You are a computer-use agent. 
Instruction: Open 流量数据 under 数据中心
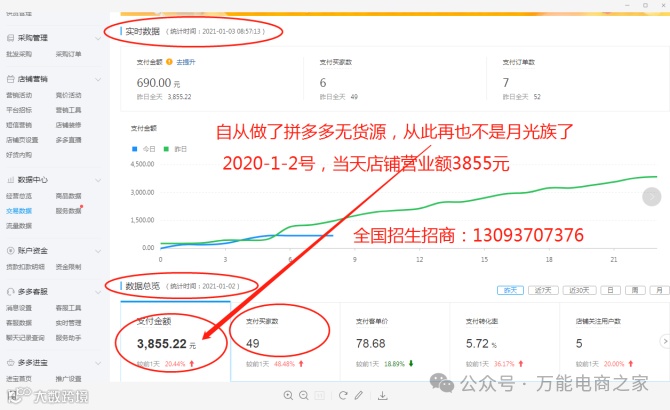[x=19, y=226]
